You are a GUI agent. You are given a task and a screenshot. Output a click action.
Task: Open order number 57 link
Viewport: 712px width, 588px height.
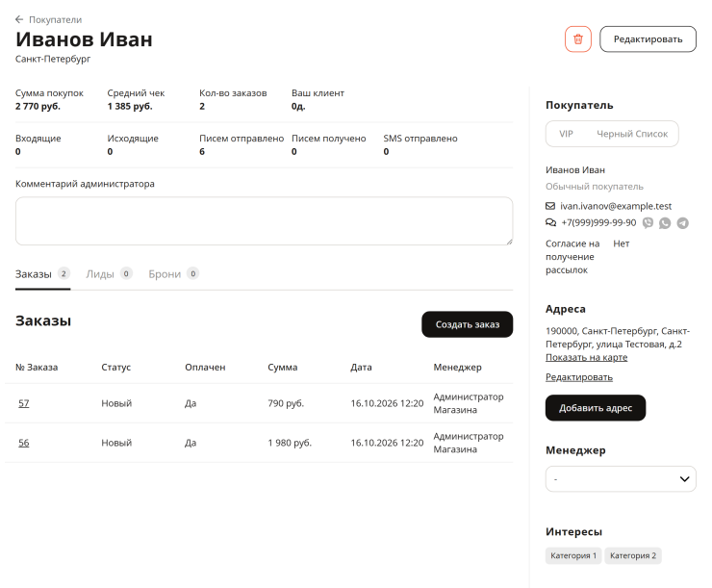pyautogui.click(x=24, y=403)
